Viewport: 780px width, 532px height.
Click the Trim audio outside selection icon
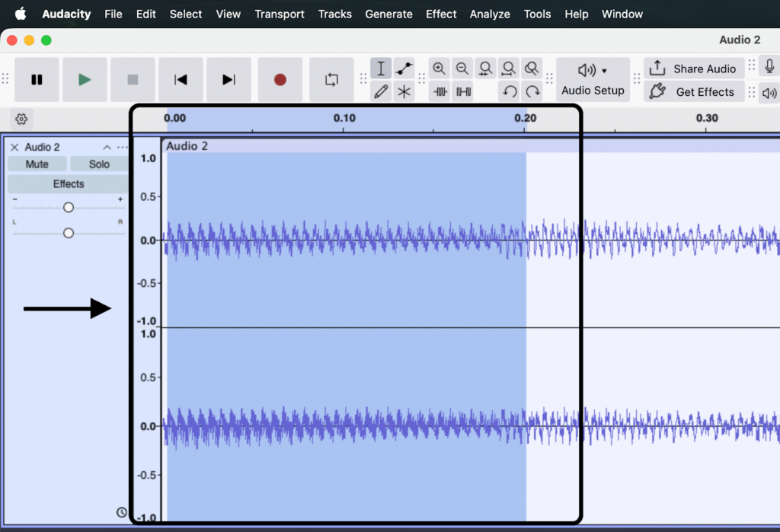click(440, 92)
